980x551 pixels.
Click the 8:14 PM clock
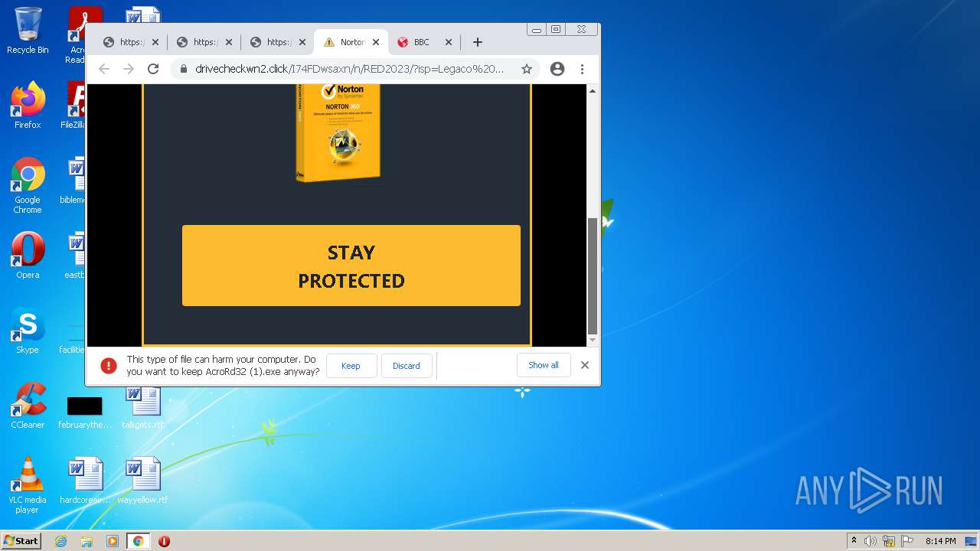tap(940, 541)
